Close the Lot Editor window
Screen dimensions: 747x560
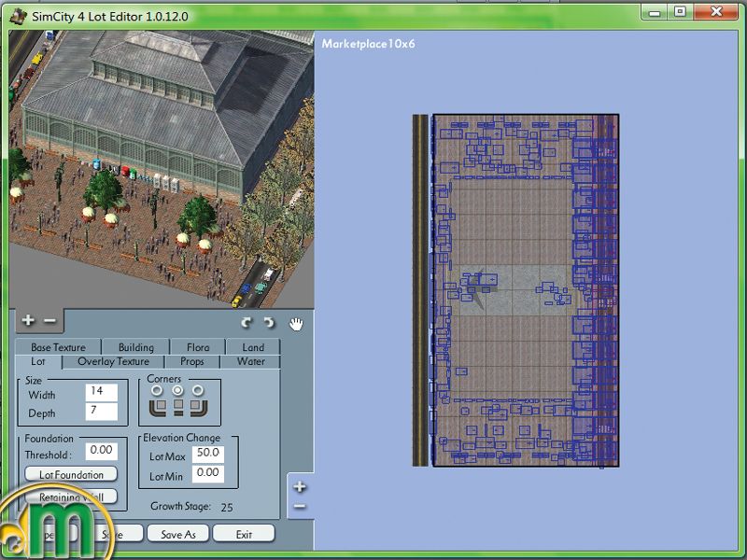[716, 11]
